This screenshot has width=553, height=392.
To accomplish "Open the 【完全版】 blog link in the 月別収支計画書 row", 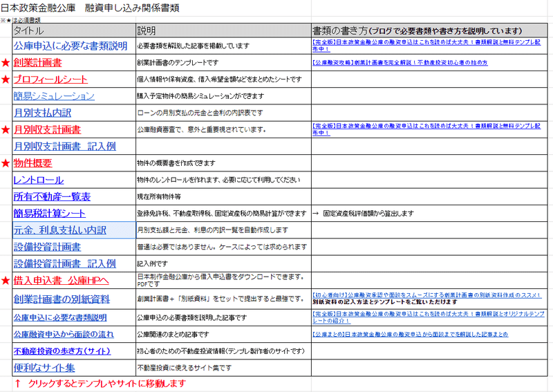I will tap(427, 129).
